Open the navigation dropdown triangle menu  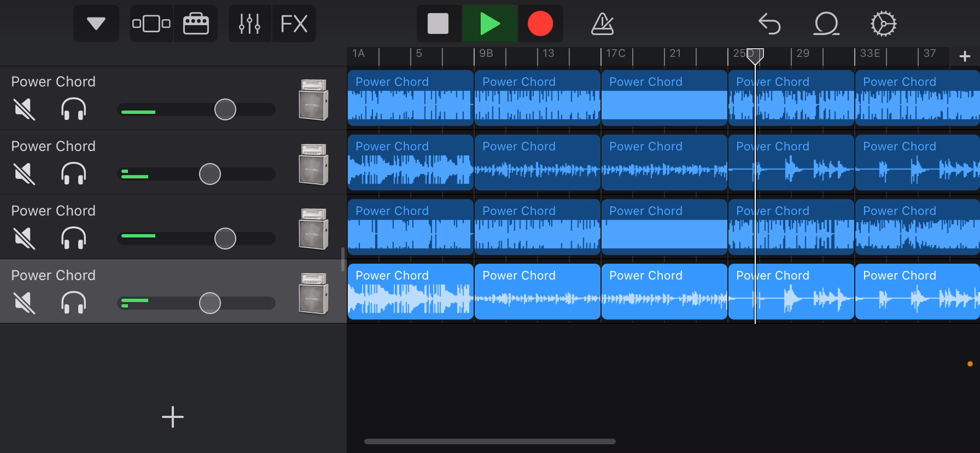pyautogui.click(x=96, y=24)
